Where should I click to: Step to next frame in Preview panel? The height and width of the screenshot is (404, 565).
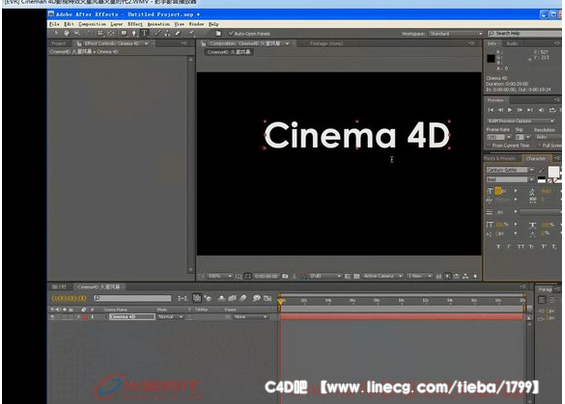click(x=520, y=110)
